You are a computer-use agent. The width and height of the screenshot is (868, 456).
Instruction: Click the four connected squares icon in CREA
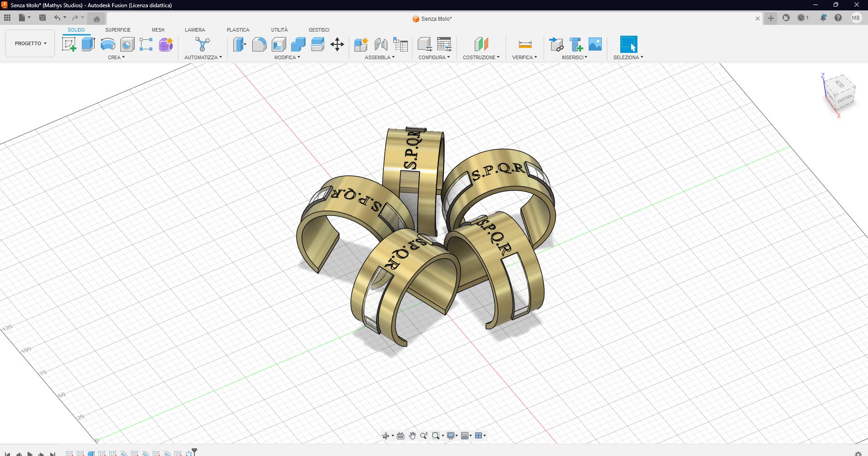tap(146, 44)
